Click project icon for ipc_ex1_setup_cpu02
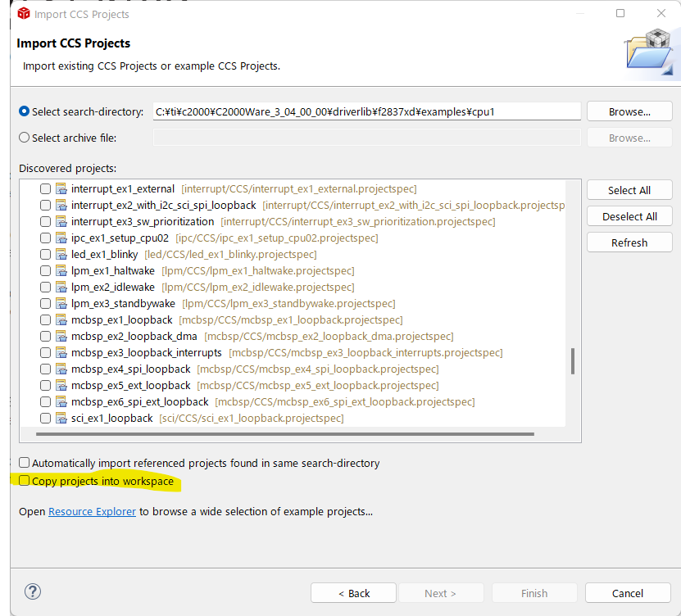This screenshot has height=616, width=681. [61, 238]
